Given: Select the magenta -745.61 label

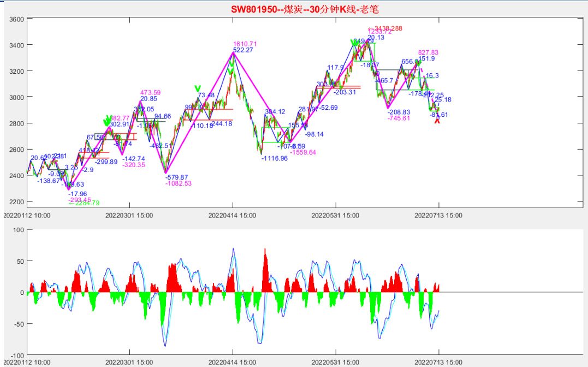Looking at the screenshot, I should [399, 118].
